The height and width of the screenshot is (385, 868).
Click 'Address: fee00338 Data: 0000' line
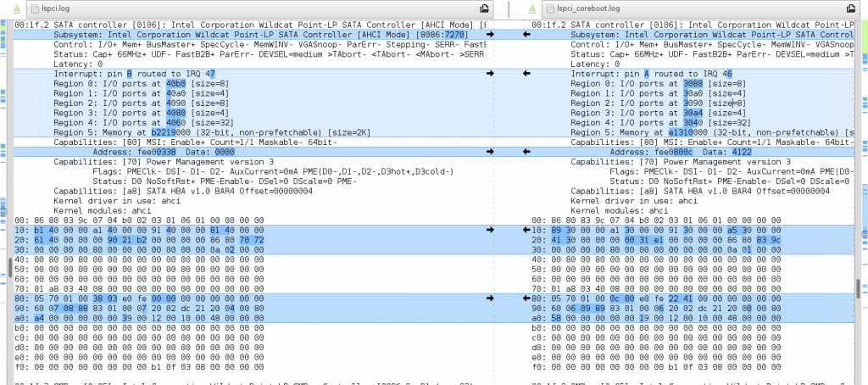tap(164, 151)
